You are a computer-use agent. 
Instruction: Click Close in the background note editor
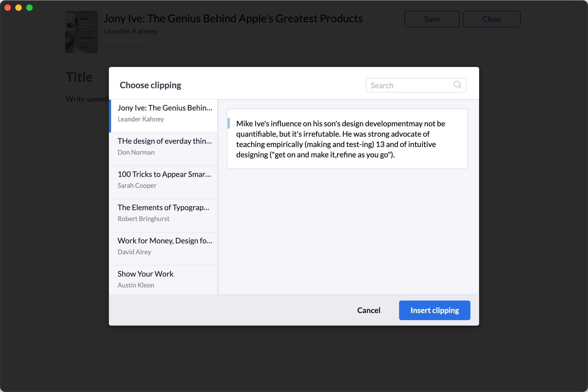click(x=492, y=19)
